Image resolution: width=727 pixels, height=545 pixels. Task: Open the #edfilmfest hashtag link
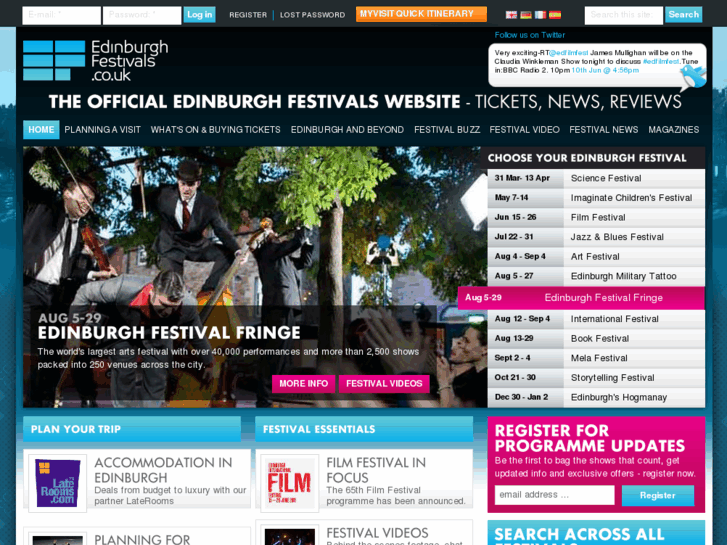(x=661, y=62)
